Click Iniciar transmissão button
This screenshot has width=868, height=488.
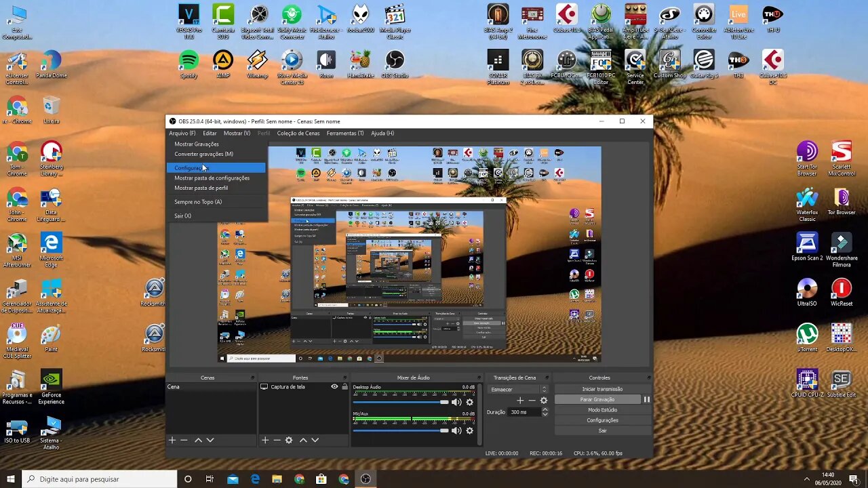(x=602, y=389)
